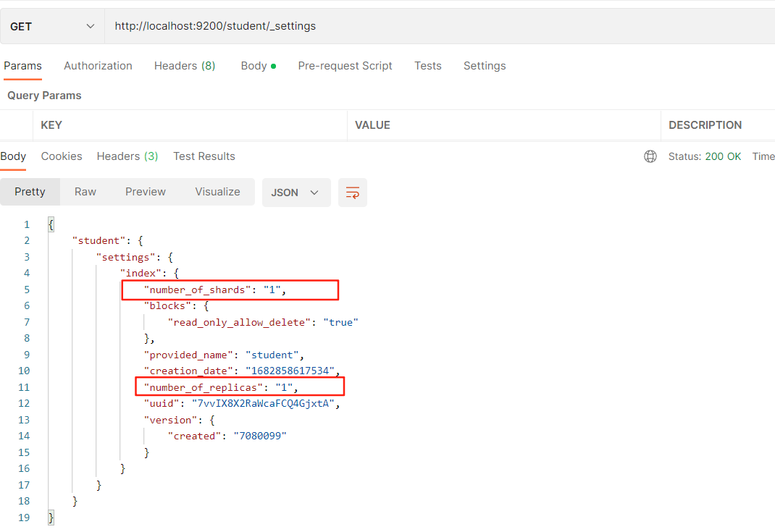This screenshot has height=532, width=775.
Task: Click the "uuid" key on line 12
Action: point(162,404)
